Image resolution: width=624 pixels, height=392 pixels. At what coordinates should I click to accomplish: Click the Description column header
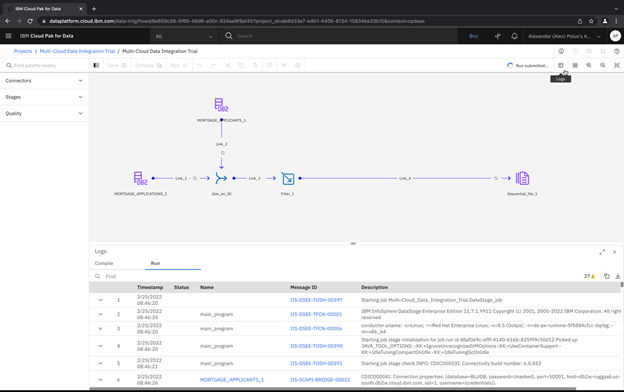[374, 287]
